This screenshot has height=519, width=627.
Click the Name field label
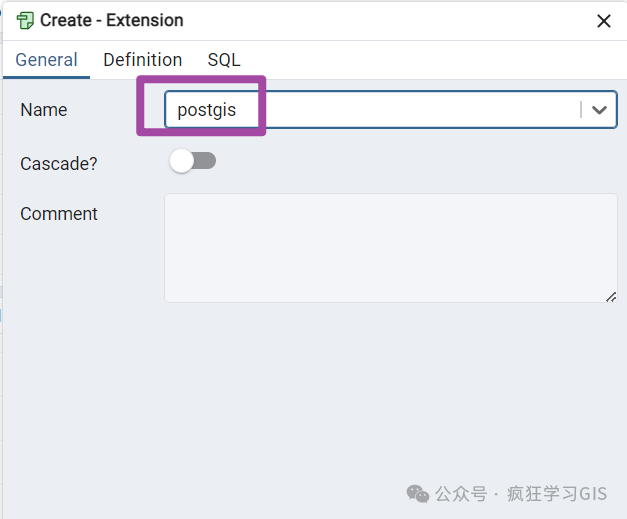(x=44, y=110)
